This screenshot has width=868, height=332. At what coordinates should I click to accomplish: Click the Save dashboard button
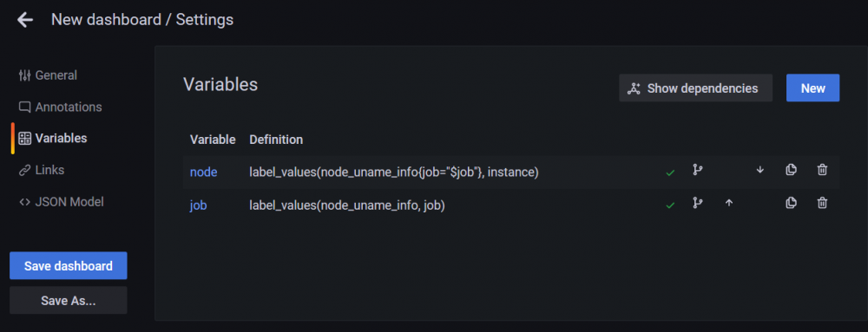pyautogui.click(x=68, y=266)
